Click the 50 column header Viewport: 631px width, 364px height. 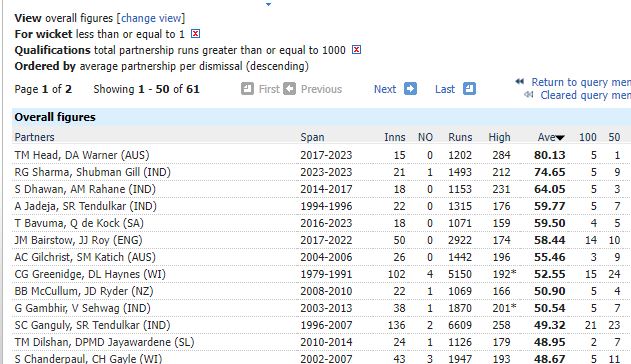[614, 137]
